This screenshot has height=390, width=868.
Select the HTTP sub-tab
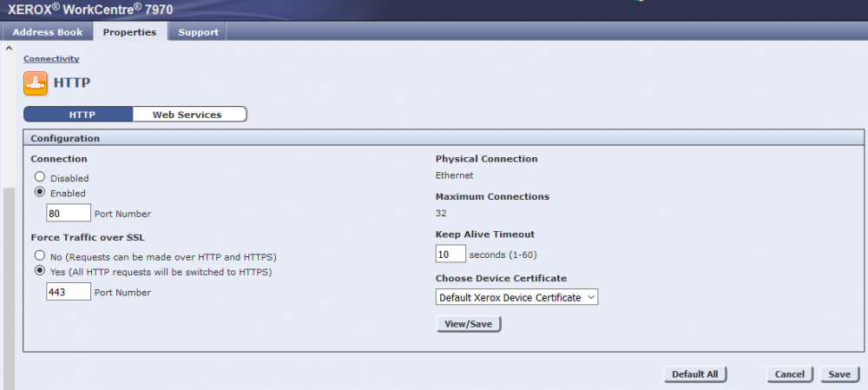click(82, 115)
